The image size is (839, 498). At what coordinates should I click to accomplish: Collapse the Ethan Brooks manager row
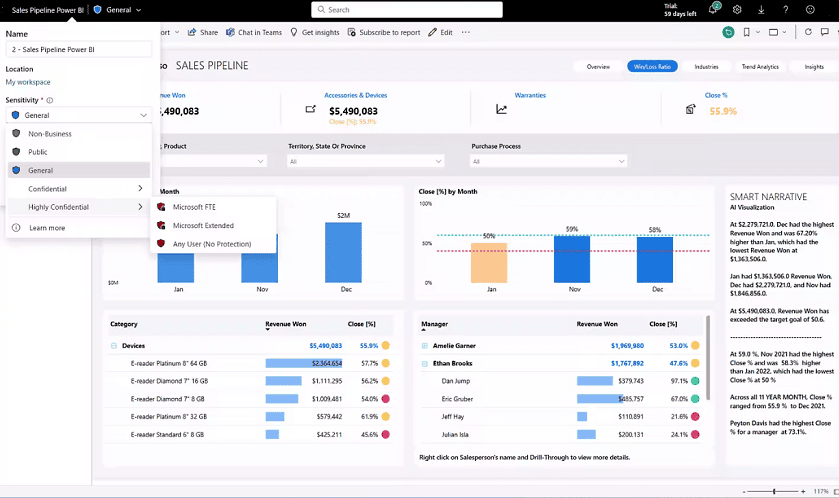point(425,364)
